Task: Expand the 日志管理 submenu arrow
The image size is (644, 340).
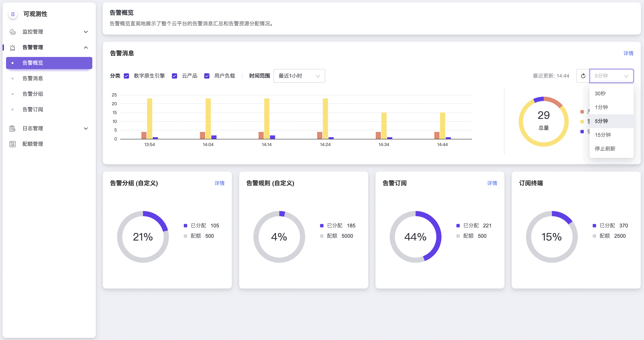Action: [x=86, y=129]
